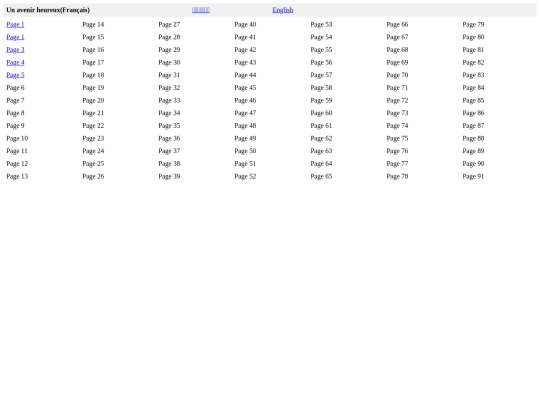This screenshot has height=405, width=540.
Task: Select the 'Page 81' text
Action: [x=474, y=50]
